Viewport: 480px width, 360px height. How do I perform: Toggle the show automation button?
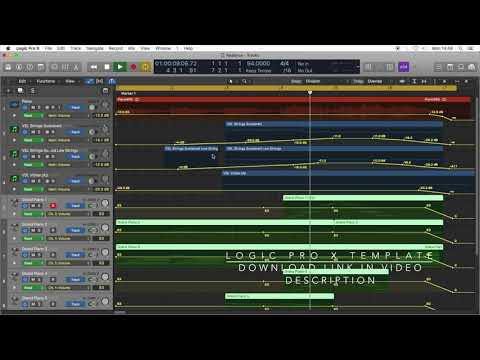(89, 81)
